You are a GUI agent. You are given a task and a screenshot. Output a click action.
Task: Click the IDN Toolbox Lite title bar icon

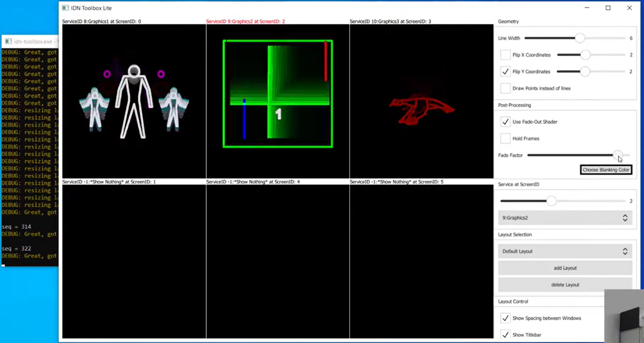[x=65, y=8]
